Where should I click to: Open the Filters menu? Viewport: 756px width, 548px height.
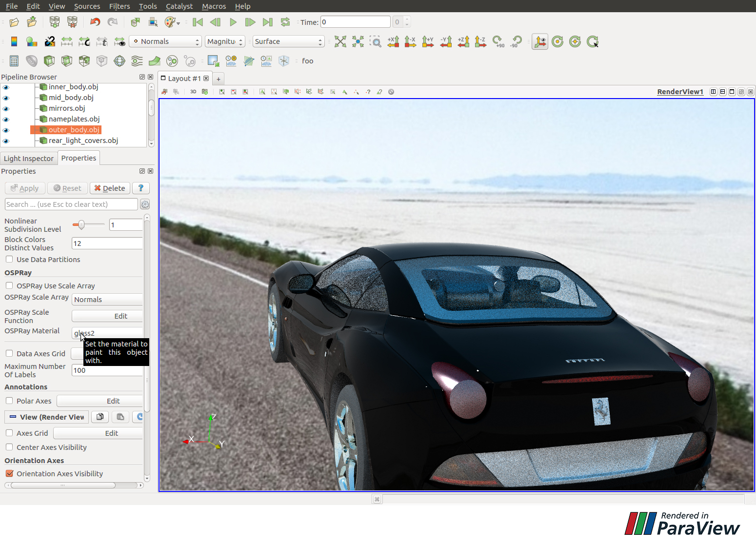(119, 6)
